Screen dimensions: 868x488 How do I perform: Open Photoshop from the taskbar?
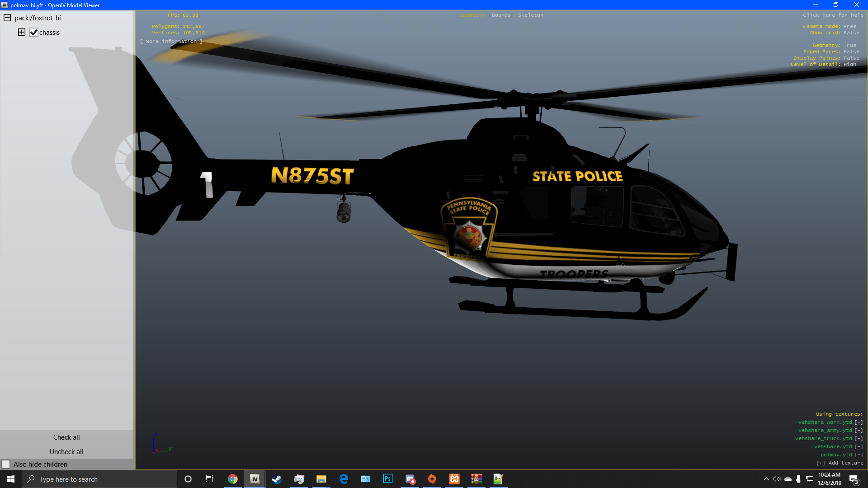point(387,479)
